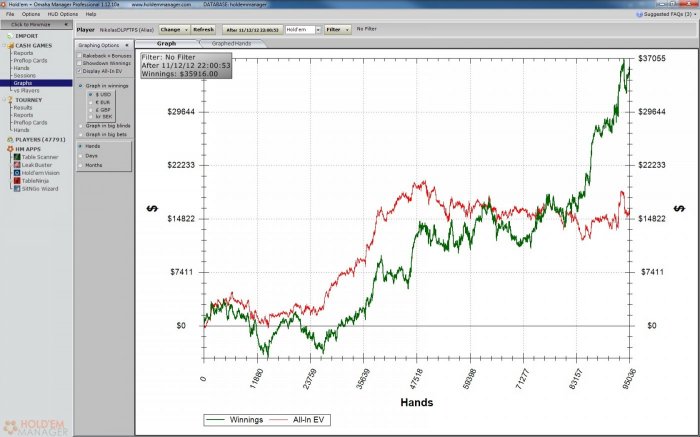Open Preflop Cards under Tourney
Viewport: 700px width, 437px height.
30,123
